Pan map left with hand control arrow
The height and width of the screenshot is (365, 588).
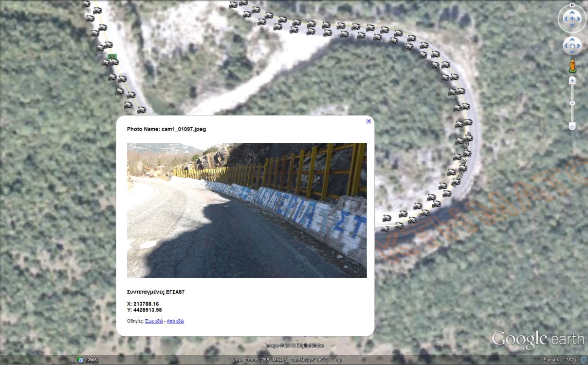click(x=566, y=46)
